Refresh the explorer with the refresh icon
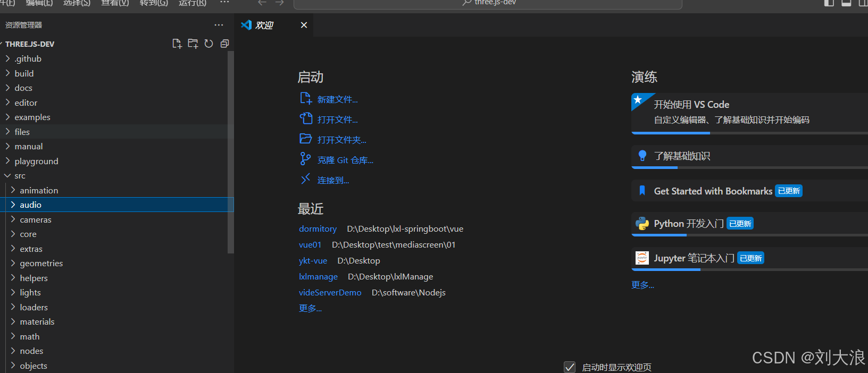This screenshot has height=373, width=868. (209, 44)
